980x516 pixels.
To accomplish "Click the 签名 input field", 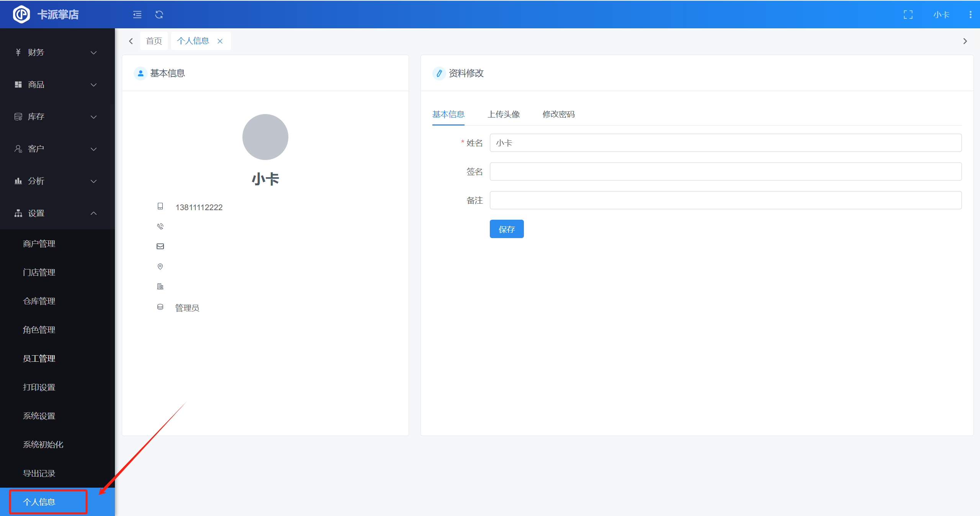I will point(725,171).
